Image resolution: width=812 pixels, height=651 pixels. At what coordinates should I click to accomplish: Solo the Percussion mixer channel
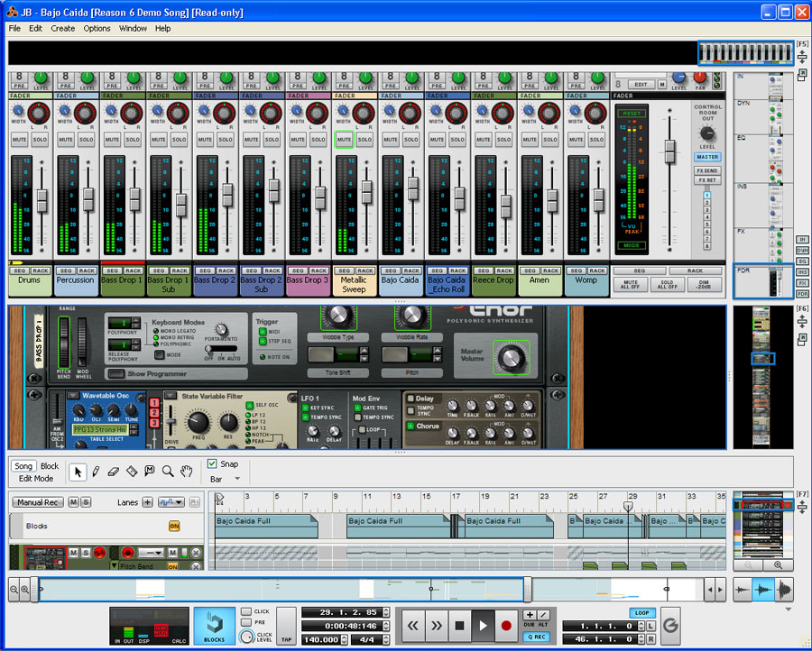click(x=86, y=140)
